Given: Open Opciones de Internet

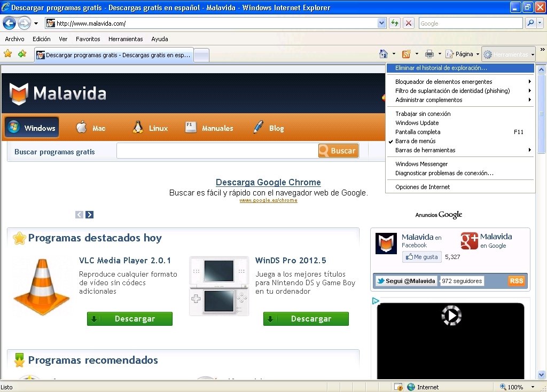Looking at the screenshot, I should pyautogui.click(x=460, y=187).
